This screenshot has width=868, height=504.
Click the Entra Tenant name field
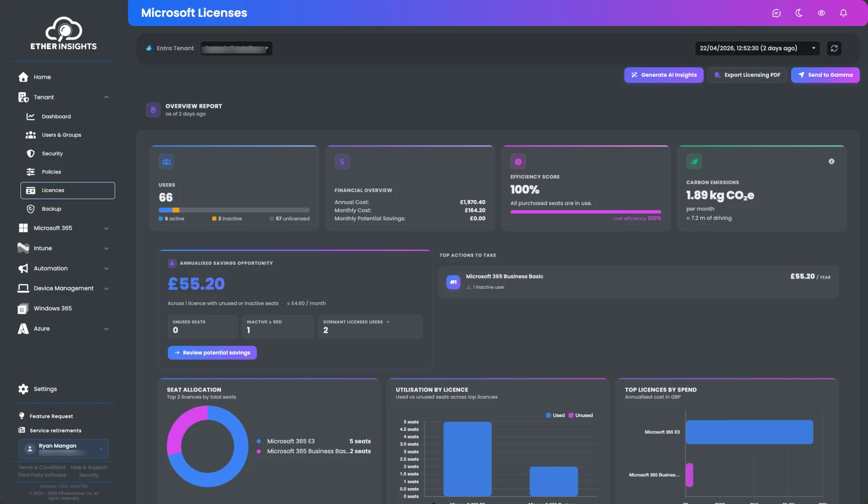point(236,49)
